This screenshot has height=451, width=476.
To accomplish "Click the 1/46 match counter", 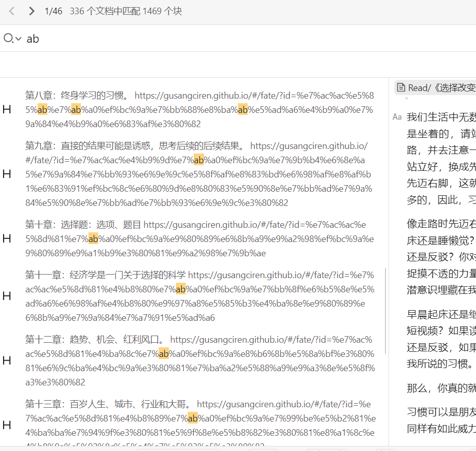I will (x=53, y=11).
